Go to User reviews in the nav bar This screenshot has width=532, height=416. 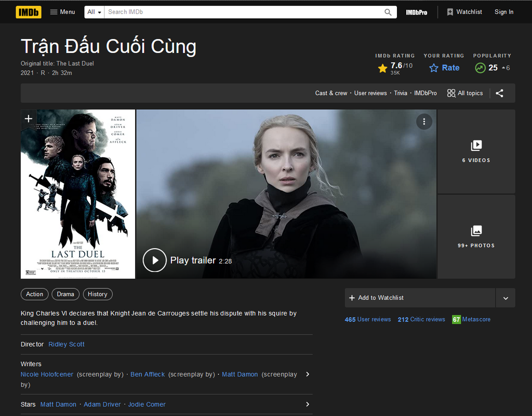[370, 93]
